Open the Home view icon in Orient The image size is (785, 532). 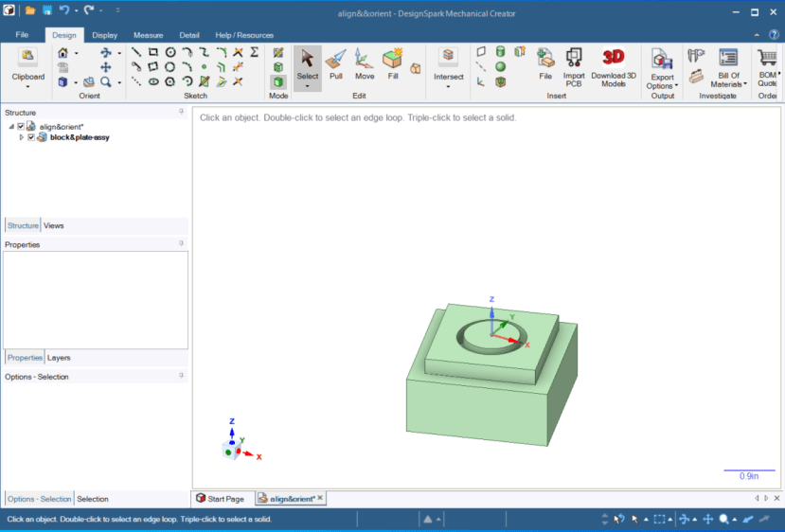click(63, 53)
